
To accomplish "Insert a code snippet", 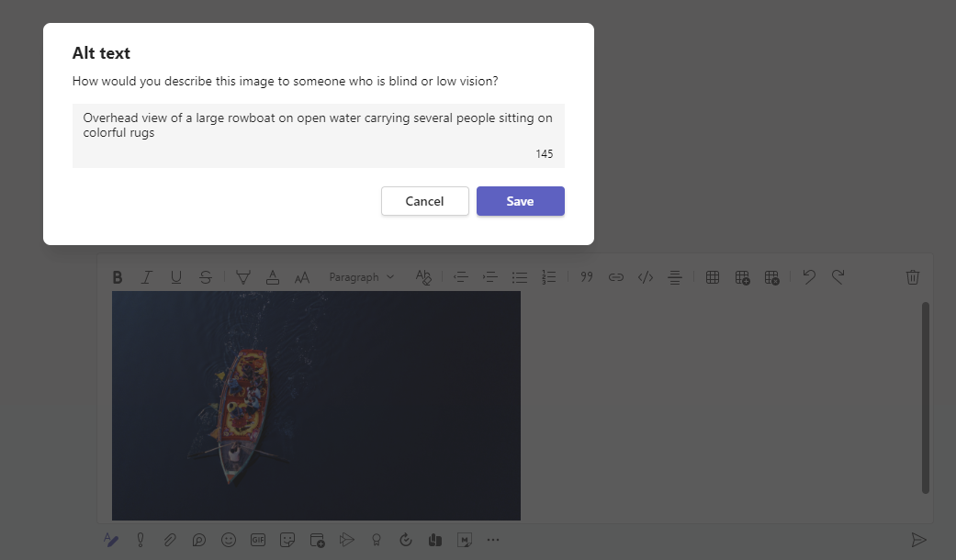I will pyautogui.click(x=645, y=276).
